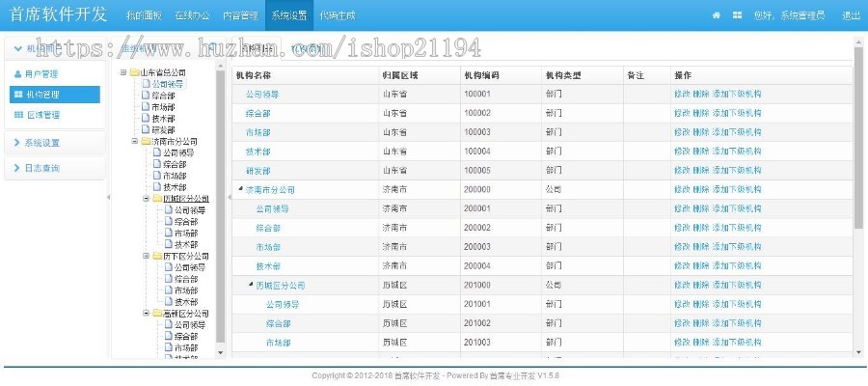
Task: Select 公司领导 under 山东省总公司 in the tree
Action: tap(167, 84)
